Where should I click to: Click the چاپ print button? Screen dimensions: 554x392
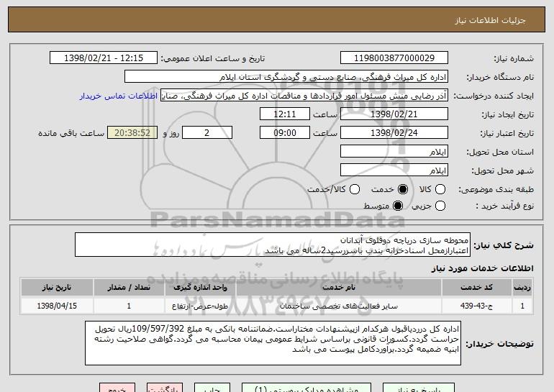212,388
